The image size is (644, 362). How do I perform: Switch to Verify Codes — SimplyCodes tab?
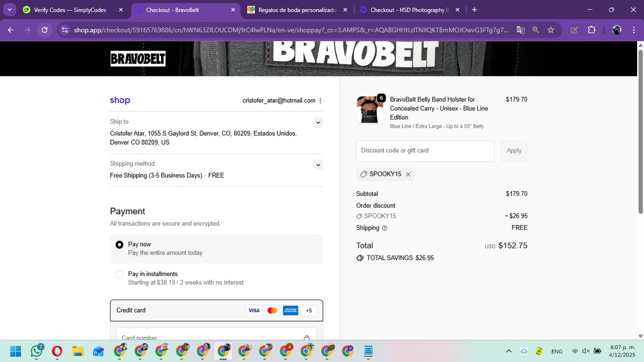(x=70, y=10)
